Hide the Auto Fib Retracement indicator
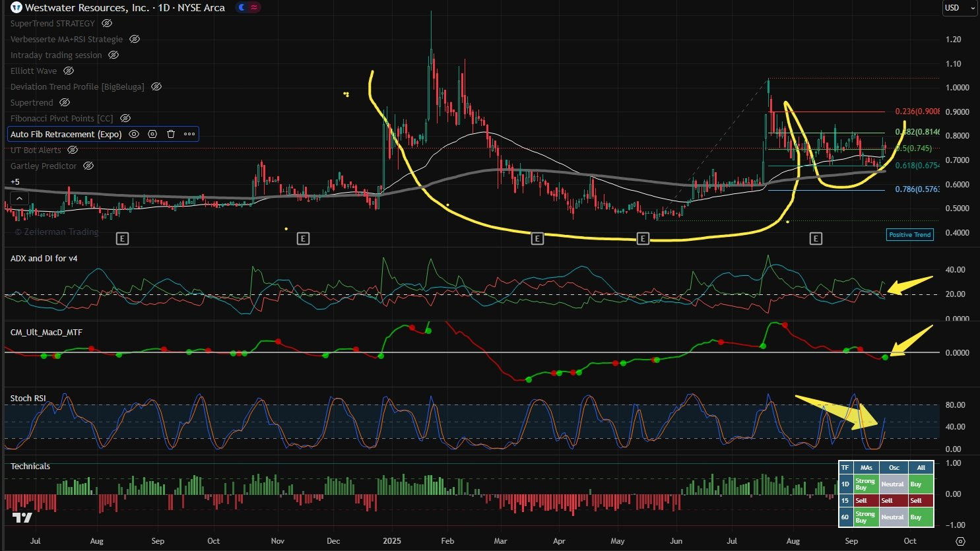This screenshot has width=980, height=551. [x=134, y=134]
